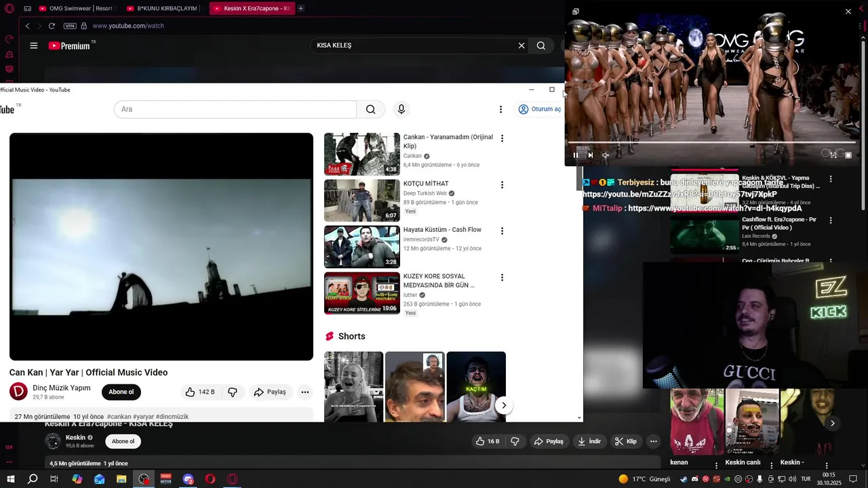This screenshot has width=868, height=488.
Task: Like the Can Kan video (142 B)
Action: pos(200,392)
